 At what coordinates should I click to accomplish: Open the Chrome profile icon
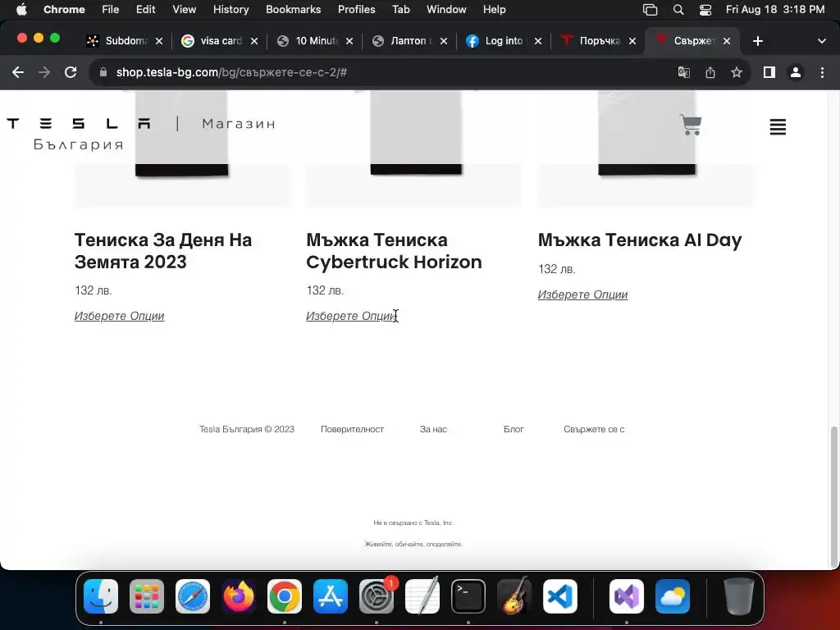point(796,72)
